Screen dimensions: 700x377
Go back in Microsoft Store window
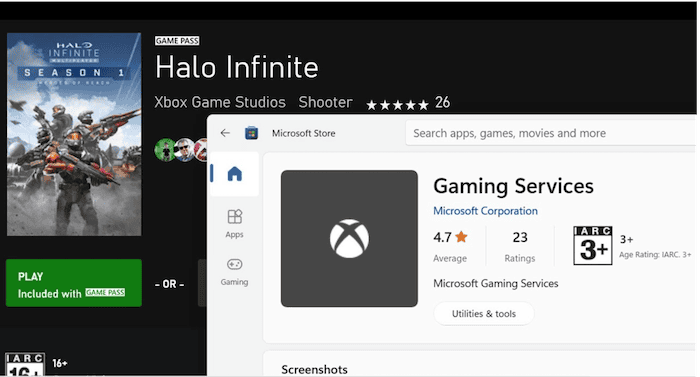pyautogui.click(x=225, y=133)
